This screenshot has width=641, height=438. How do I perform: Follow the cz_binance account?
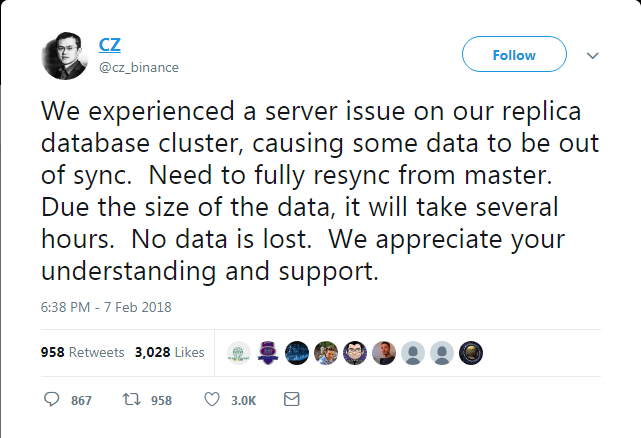(x=514, y=55)
